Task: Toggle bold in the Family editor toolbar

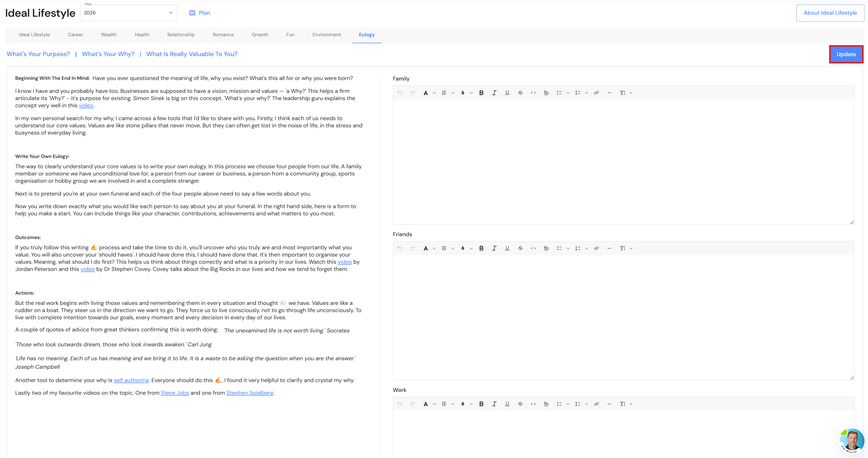Action: click(481, 93)
